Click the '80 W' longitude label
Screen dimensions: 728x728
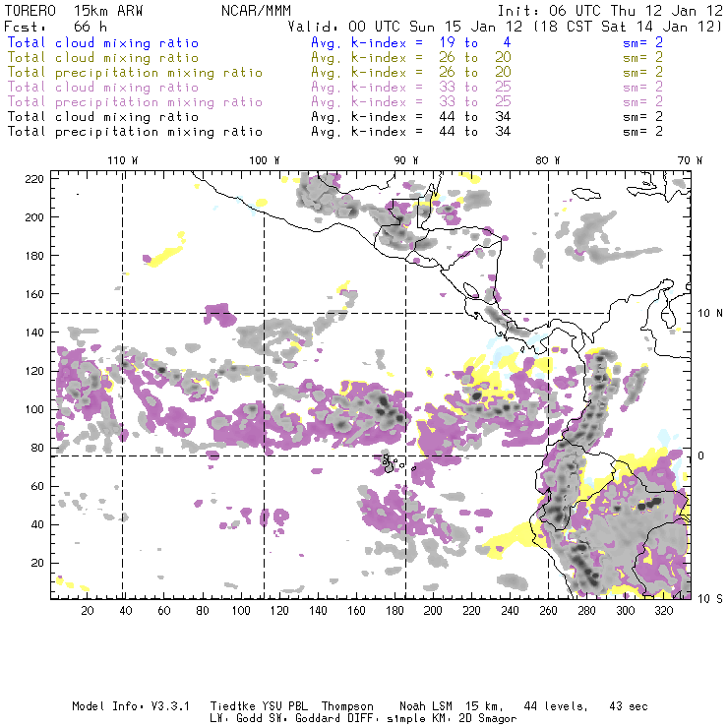pyautogui.click(x=548, y=160)
